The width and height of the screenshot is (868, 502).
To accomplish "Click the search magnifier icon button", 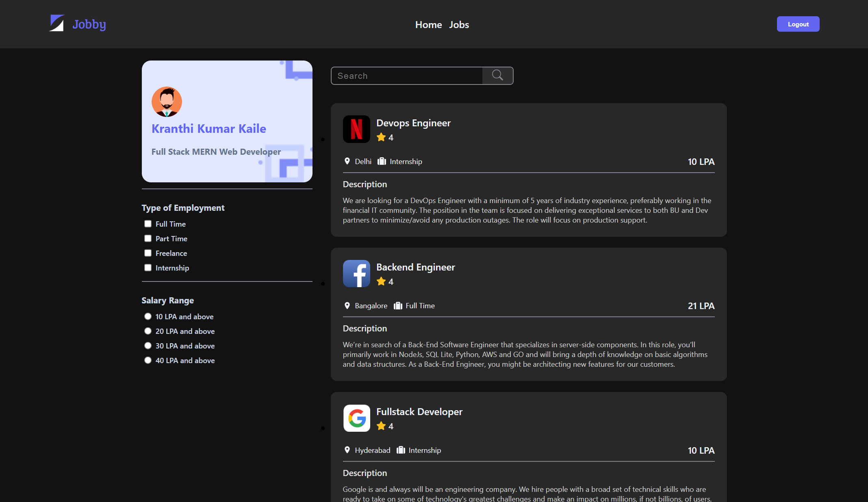I will [x=497, y=76].
